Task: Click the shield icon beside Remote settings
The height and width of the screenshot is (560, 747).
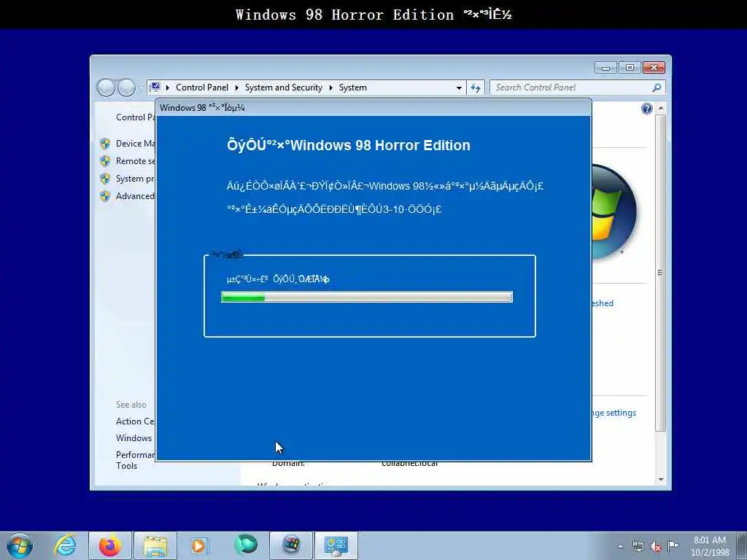Action: pyautogui.click(x=105, y=161)
